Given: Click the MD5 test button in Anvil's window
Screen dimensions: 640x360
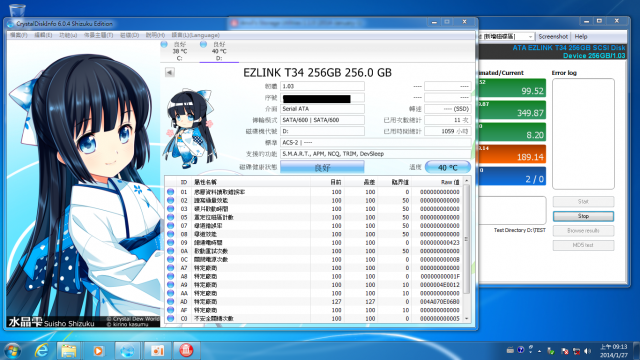Looking at the screenshot, I should point(583,245).
